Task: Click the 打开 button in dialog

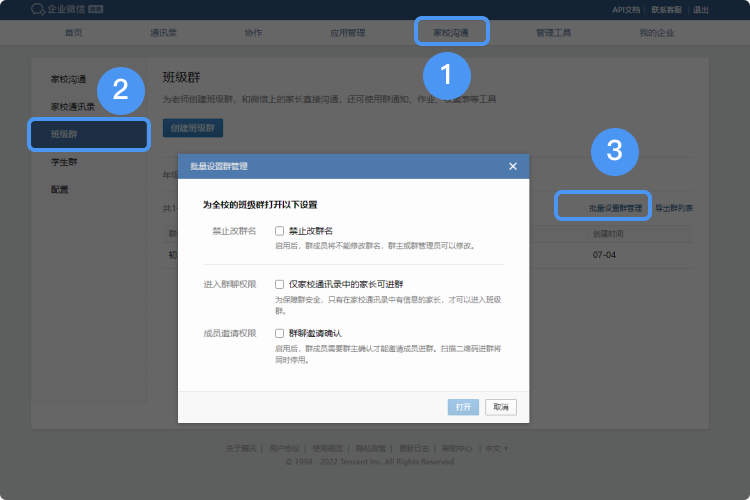Action: tap(463, 407)
